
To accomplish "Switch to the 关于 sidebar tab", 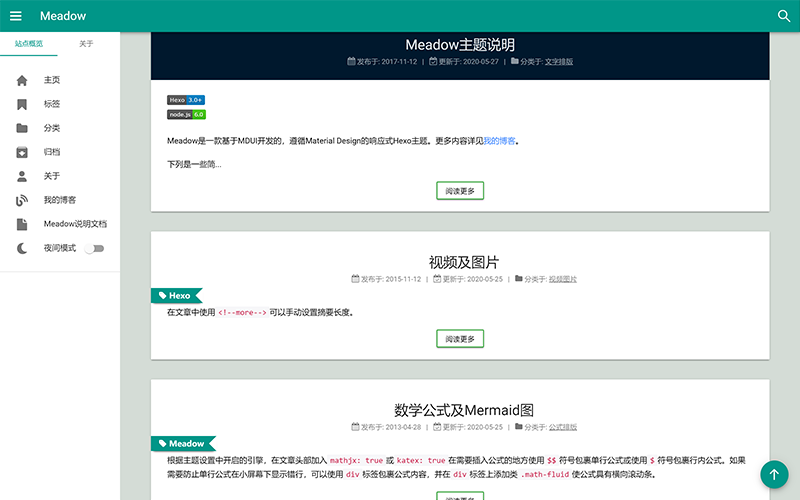I will 87,44.
